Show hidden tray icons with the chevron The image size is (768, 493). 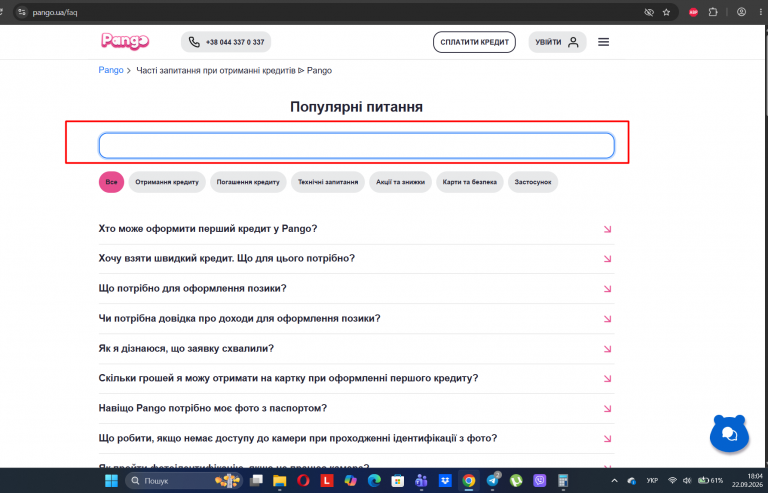614,481
